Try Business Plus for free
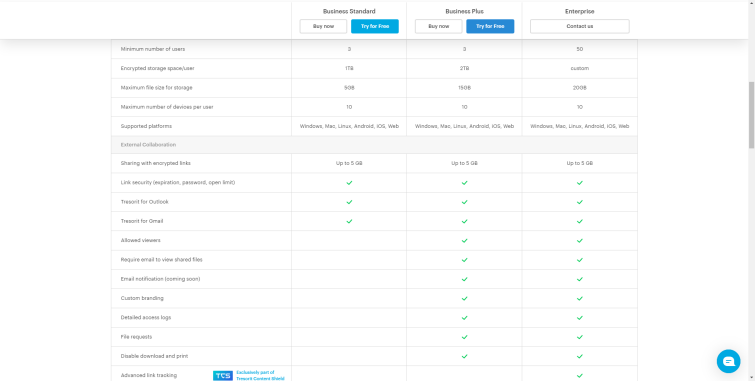755x381 pixels. [490, 26]
